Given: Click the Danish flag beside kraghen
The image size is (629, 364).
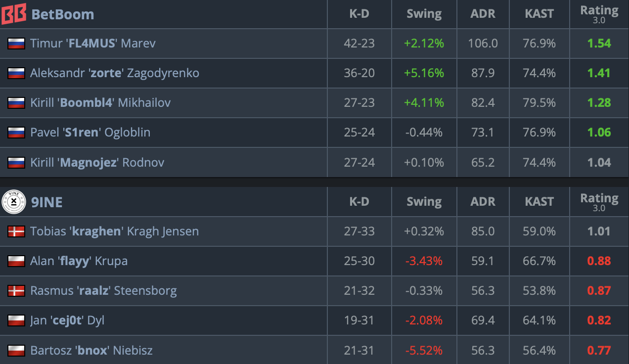Looking at the screenshot, I should pyautogui.click(x=16, y=231).
